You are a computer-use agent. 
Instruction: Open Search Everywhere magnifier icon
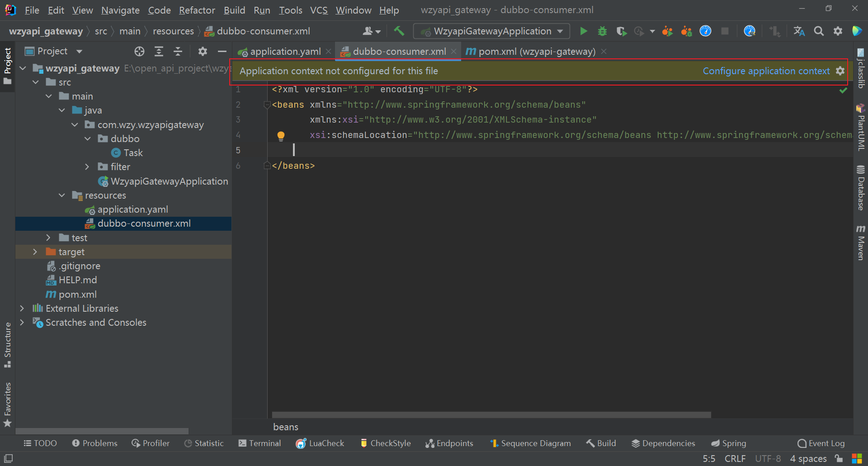pyautogui.click(x=818, y=31)
